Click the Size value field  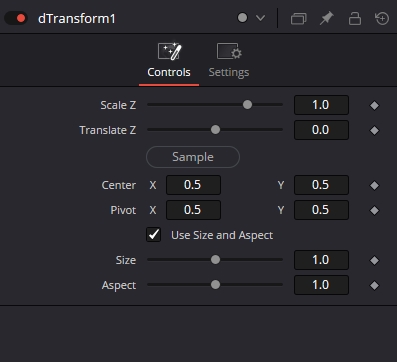click(x=321, y=260)
